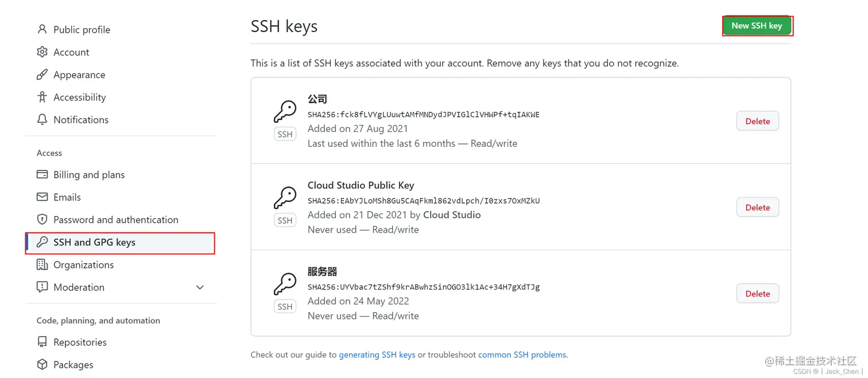
Task: Click the Public profile person icon
Action: (x=42, y=29)
